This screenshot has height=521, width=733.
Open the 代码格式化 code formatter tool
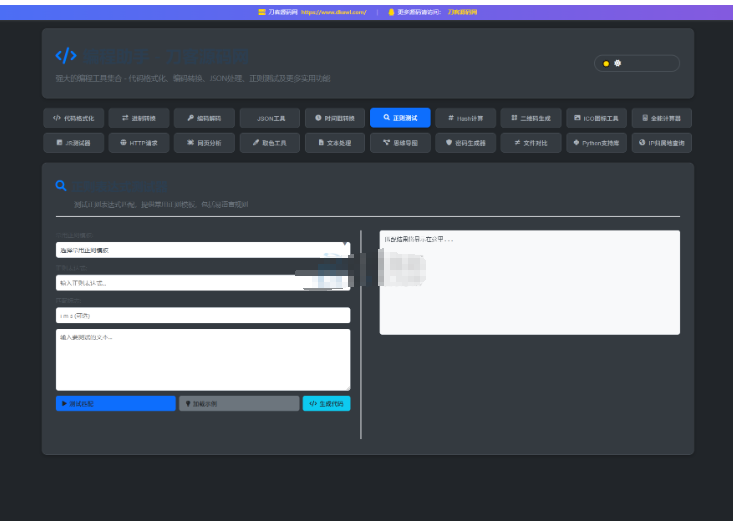tap(74, 118)
